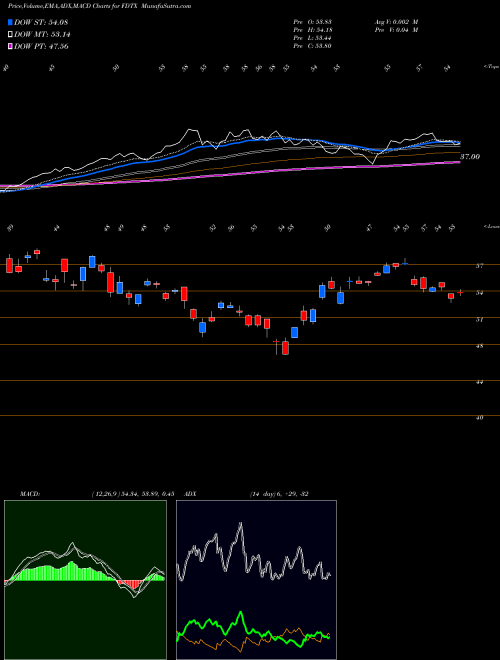Select the DOW ST 54.08 label
Image resolution: width=500 pixels, height=660 pixels.
(x=41, y=22)
